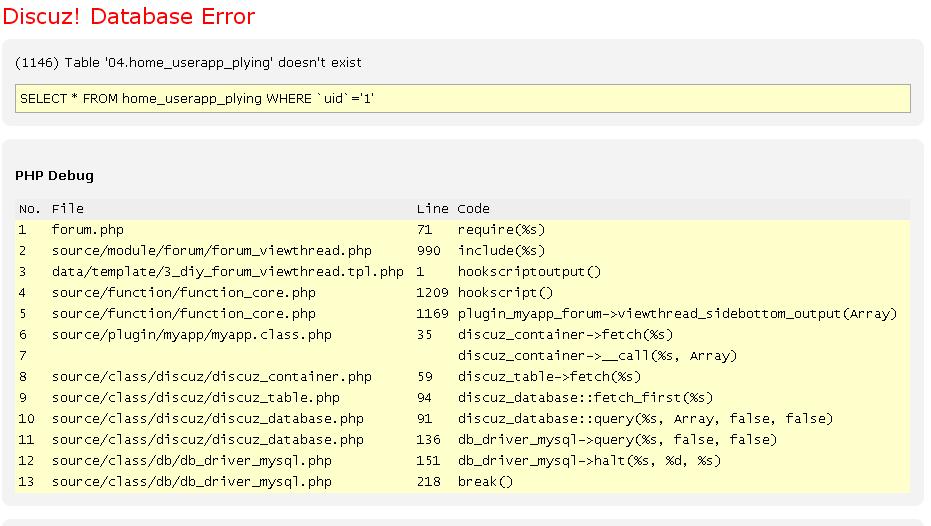Image resolution: width=931 pixels, height=526 pixels.
Task: Click the 'Discuz! Database Error' heading
Action: coord(129,16)
